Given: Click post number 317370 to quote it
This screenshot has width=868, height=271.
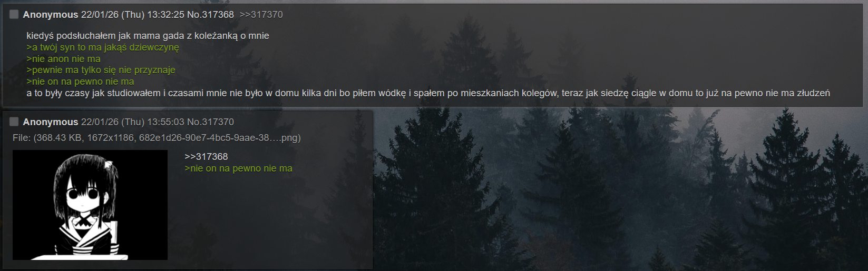Looking at the screenshot, I should pyautogui.click(x=218, y=122).
